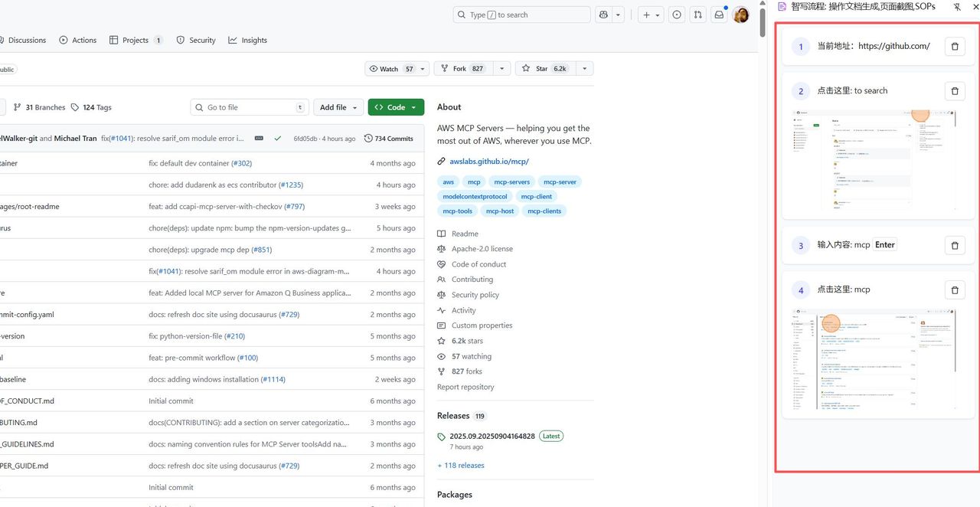Delete step 3 with its trash icon
Viewport: 980px width, 507px height.
(x=954, y=246)
